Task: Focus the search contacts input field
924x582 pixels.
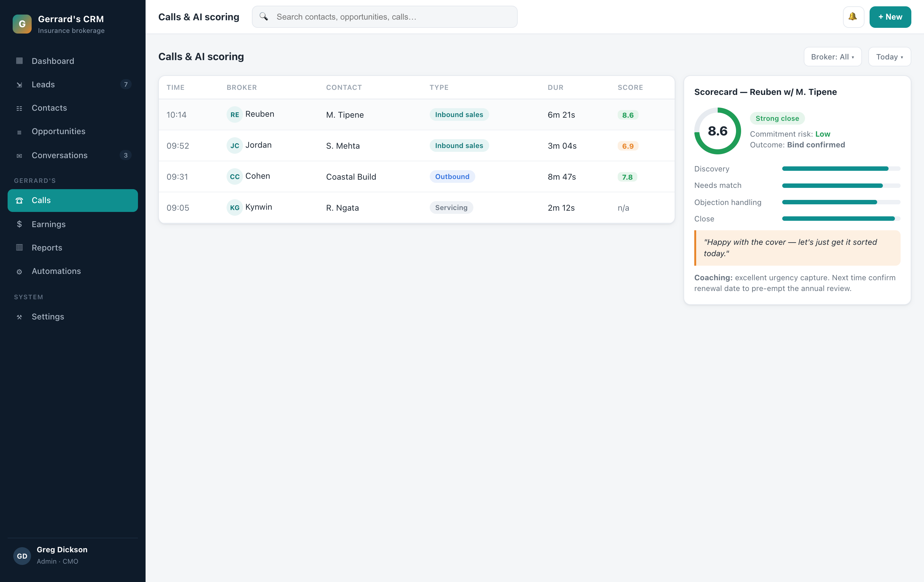Action: [384, 17]
